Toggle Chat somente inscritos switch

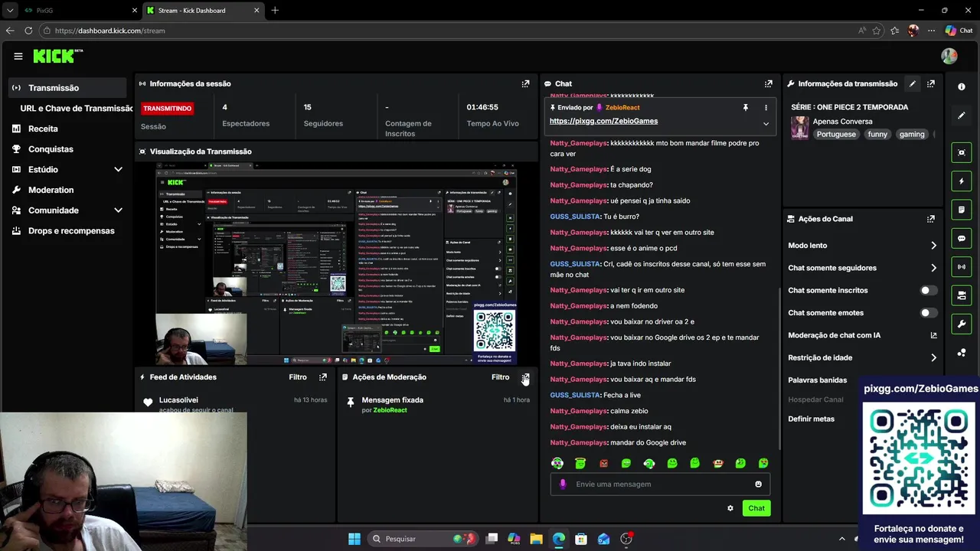coord(928,290)
